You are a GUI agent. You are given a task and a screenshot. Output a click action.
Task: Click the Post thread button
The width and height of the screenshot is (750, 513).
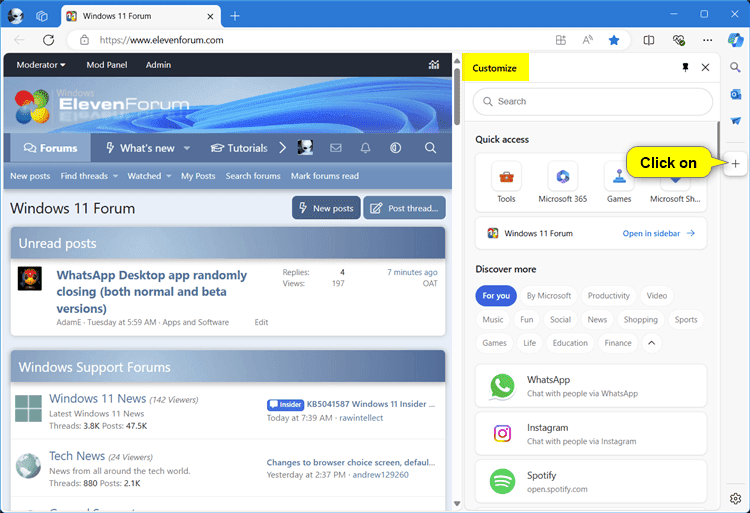pos(405,208)
